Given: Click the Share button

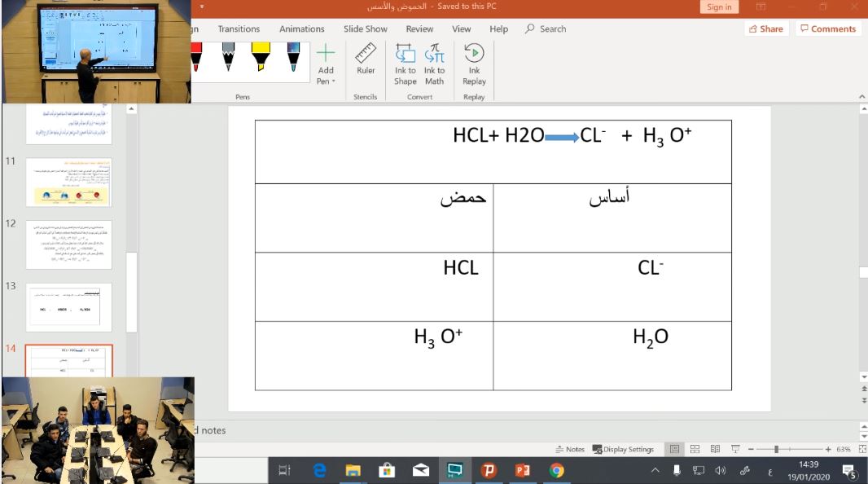Looking at the screenshot, I should point(765,29).
